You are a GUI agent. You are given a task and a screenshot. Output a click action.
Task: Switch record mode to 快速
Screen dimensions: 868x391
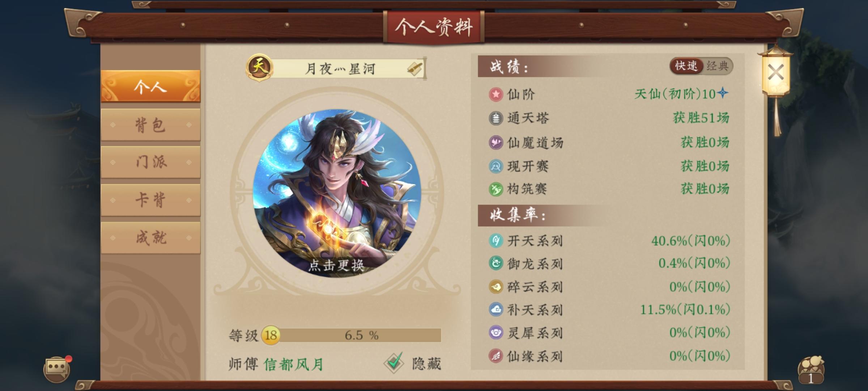coord(686,66)
